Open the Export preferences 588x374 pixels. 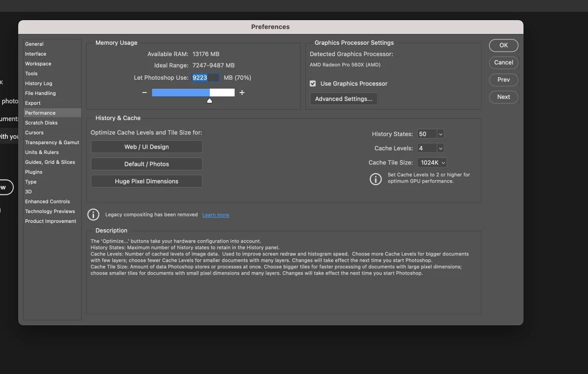pyautogui.click(x=52, y=103)
